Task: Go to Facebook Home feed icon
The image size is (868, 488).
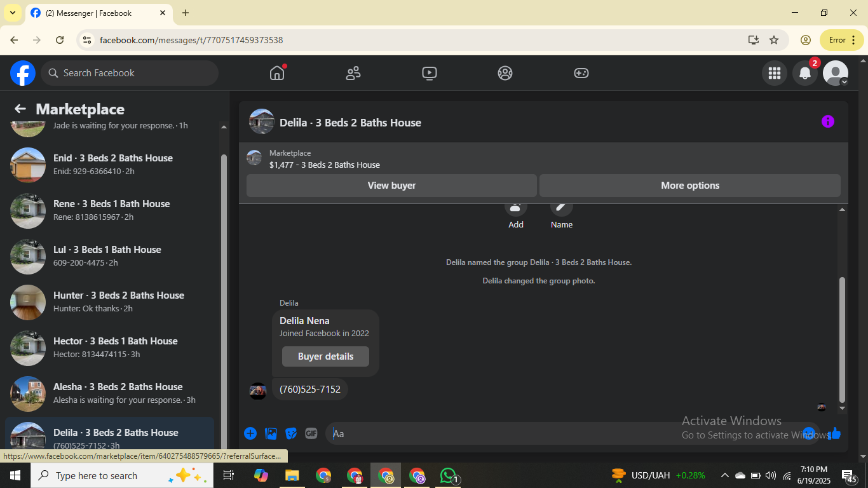Action: click(x=277, y=73)
